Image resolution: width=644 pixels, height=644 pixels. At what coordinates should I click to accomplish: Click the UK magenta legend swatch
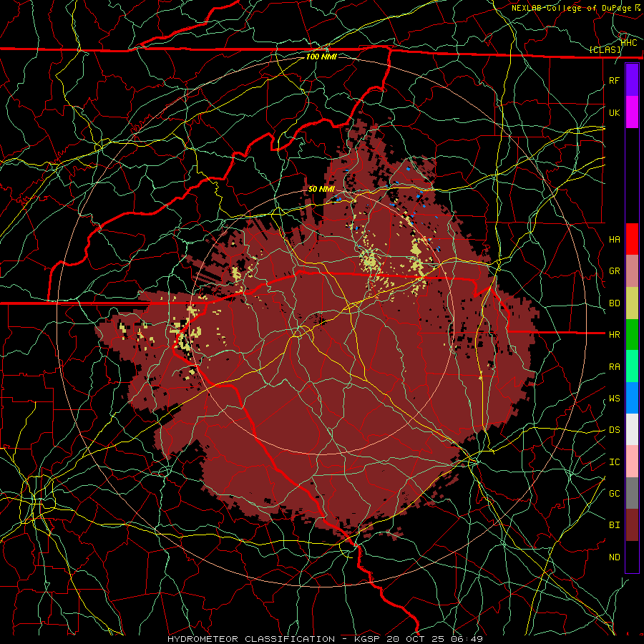tap(632, 112)
